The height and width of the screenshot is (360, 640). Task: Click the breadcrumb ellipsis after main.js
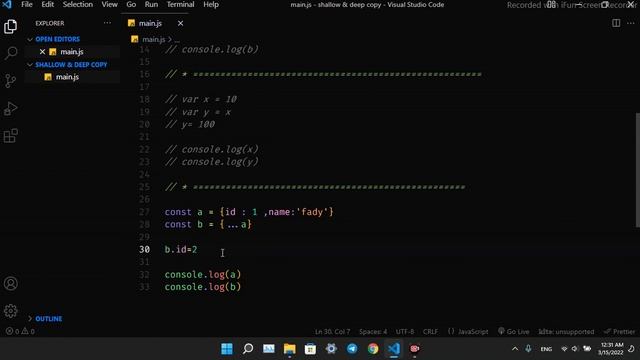pyautogui.click(x=177, y=40)
